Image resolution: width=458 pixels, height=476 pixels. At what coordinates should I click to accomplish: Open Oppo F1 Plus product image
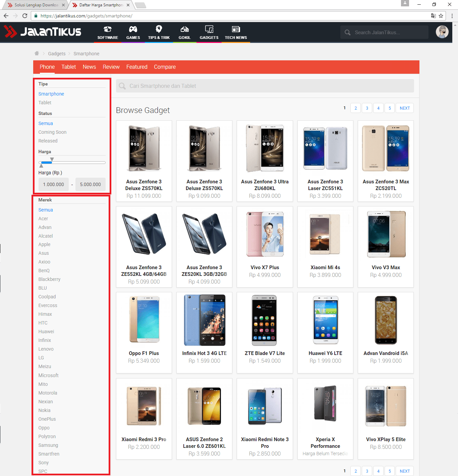(x=144, y=319)
